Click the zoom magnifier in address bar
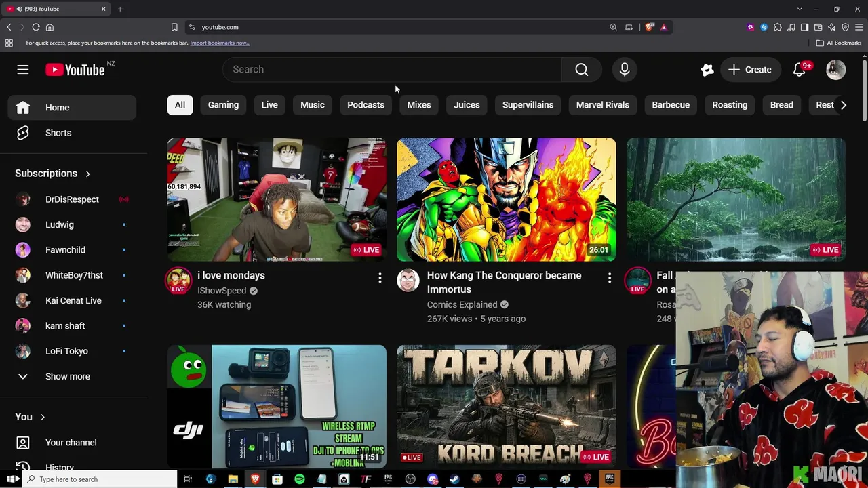Image resolution: width=868 pixels, height=488 pixels. (x=613, y=27)
